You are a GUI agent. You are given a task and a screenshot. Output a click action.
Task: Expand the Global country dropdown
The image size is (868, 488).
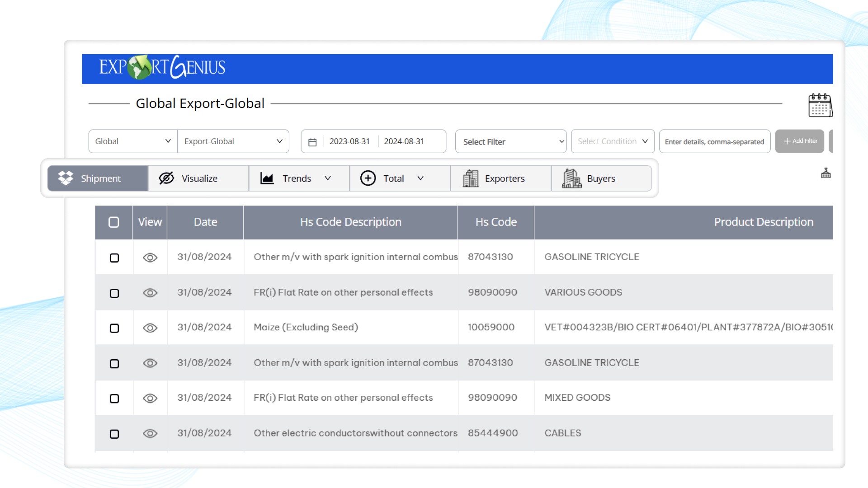(x=132, y=141)
